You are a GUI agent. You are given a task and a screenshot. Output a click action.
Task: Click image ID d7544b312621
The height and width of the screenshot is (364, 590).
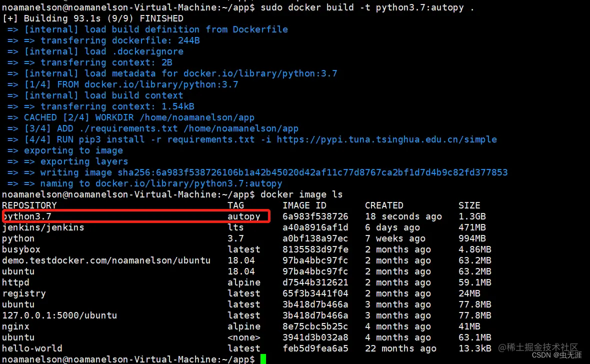315,282
